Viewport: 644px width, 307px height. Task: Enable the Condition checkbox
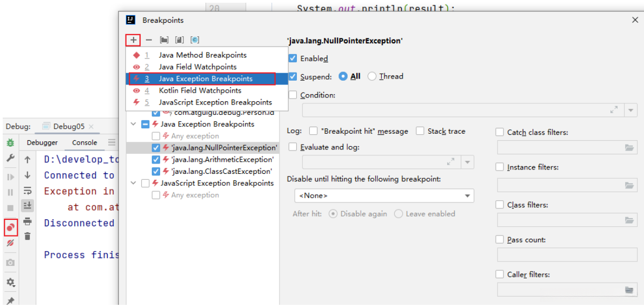click(293, 95)
